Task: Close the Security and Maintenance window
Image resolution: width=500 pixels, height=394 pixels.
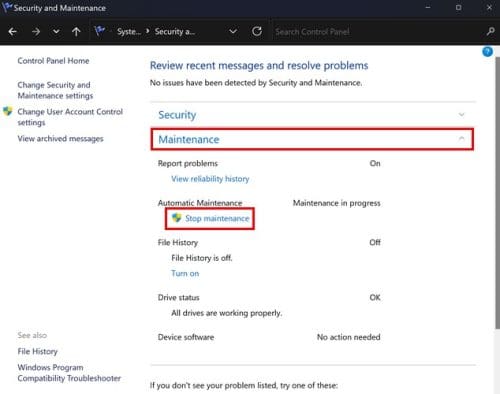Action: click(x=489, y=7)
